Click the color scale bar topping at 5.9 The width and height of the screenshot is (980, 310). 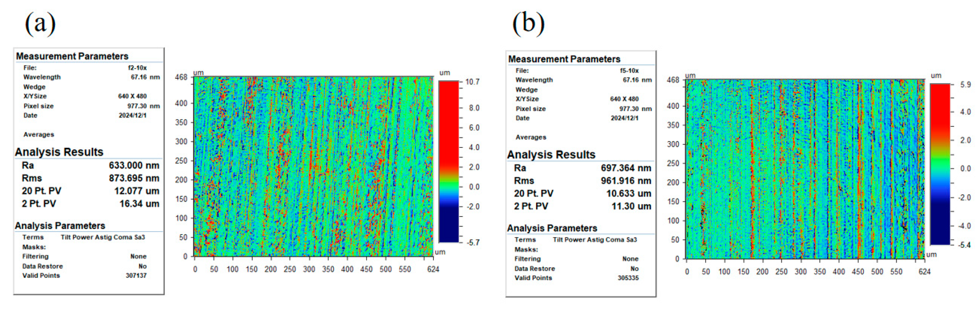coord(940,164)
